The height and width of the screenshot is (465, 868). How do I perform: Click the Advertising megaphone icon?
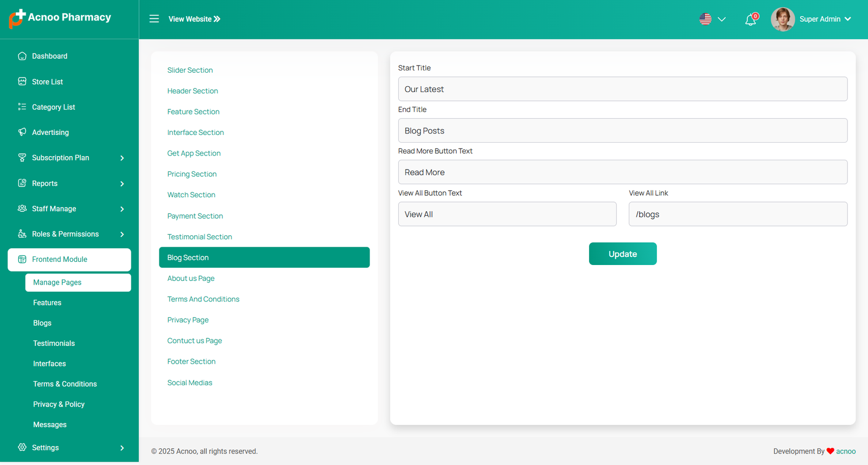pos(22,132)
